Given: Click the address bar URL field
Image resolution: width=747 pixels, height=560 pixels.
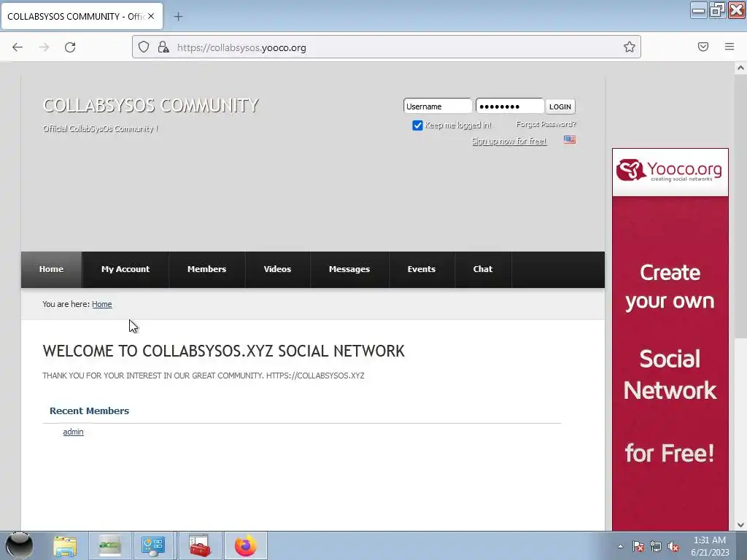Looking at the screenshot, I should click(387, 47).
